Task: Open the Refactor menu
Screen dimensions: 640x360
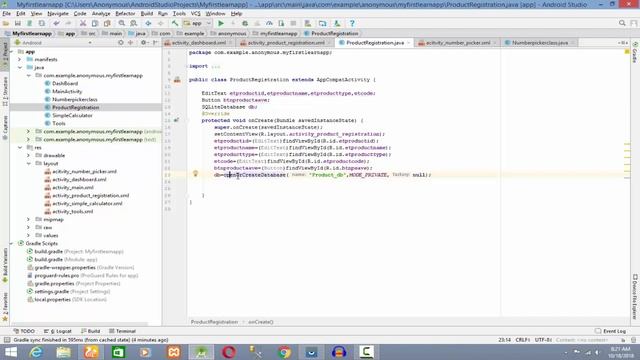Action: pyautogui.click(x=125, y=13)
